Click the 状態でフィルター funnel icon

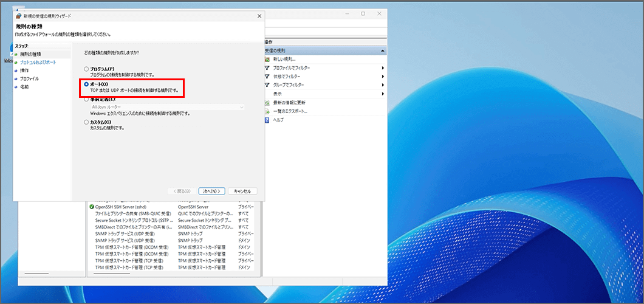268,76
